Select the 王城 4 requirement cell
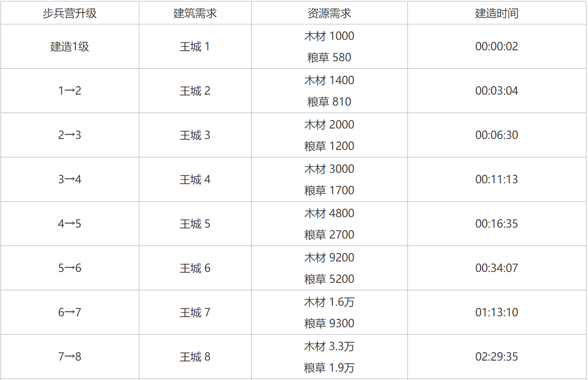588x380 pixels. [x=195, y=180]
